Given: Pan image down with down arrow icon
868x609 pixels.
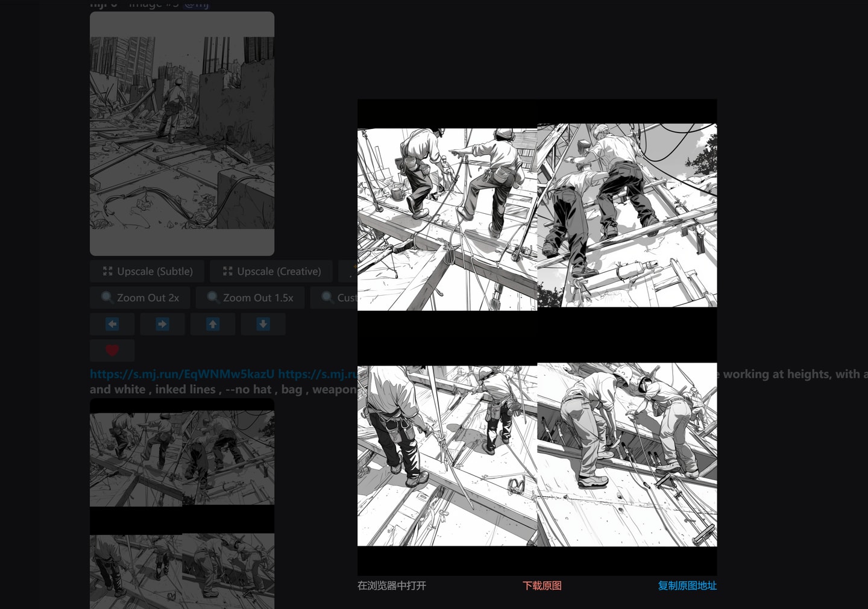Looking at the screenshot, I should coord(263,324).
